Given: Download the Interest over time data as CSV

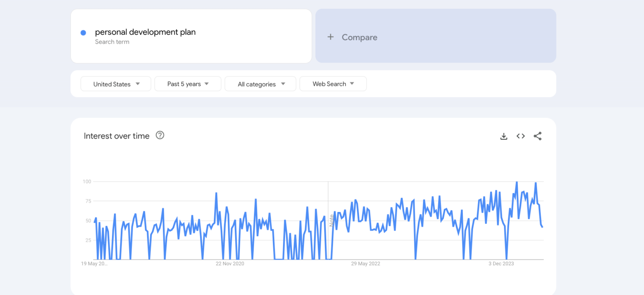Looking at the screenshot, I should pyautogui.click(x=504, y=136).
